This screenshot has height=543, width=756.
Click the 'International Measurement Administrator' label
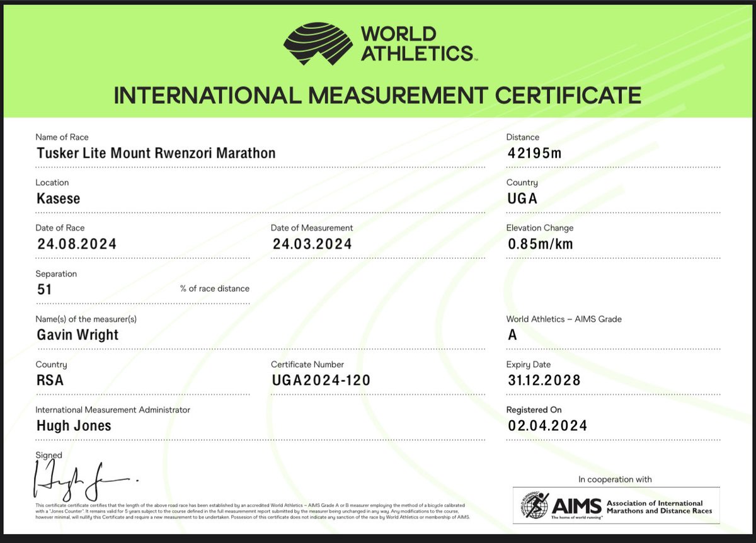point(113,410)
